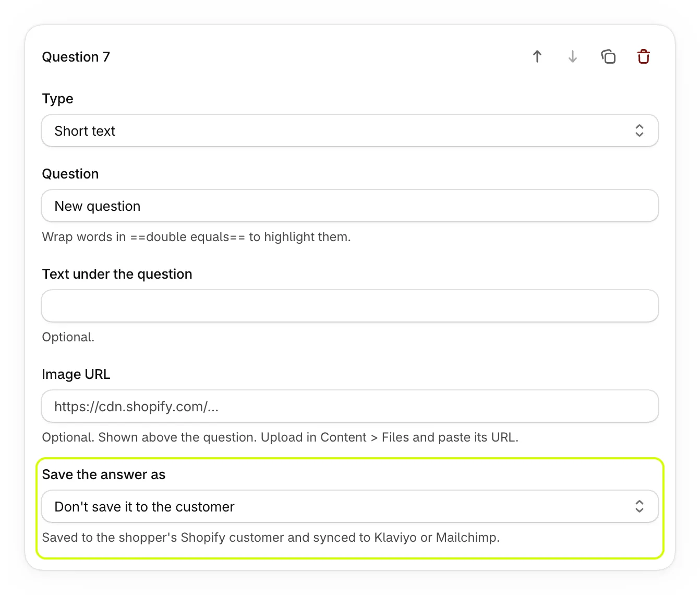700x595 pixels.
Task: Click the Image URL input field
Action: point(350,406)
